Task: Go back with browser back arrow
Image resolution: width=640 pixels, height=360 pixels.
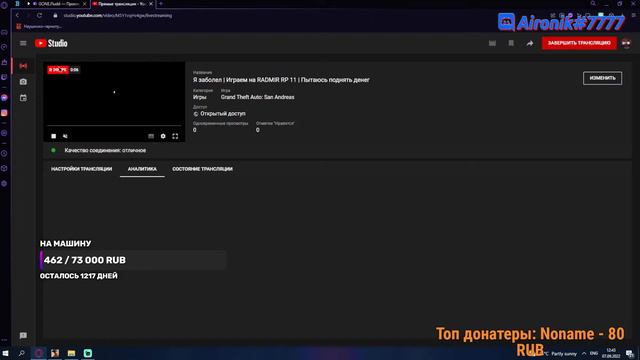Action: pyautogui.click(x=17, y=16)
